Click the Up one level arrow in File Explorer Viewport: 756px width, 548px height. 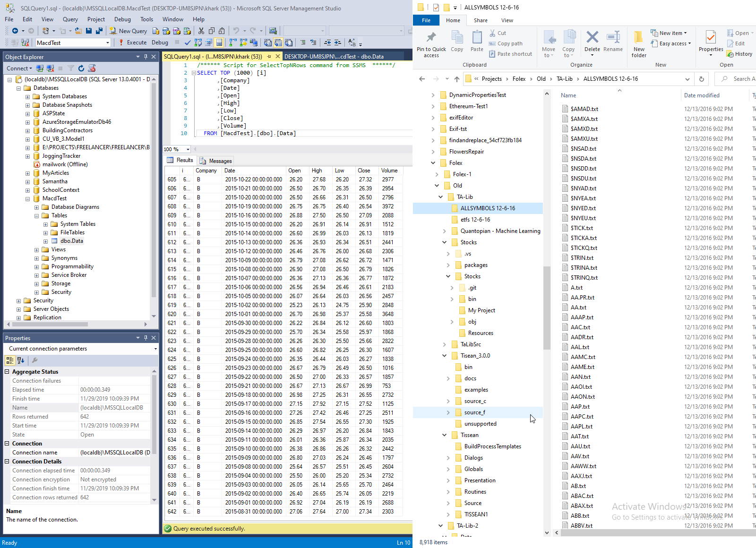tap(456, 79)
